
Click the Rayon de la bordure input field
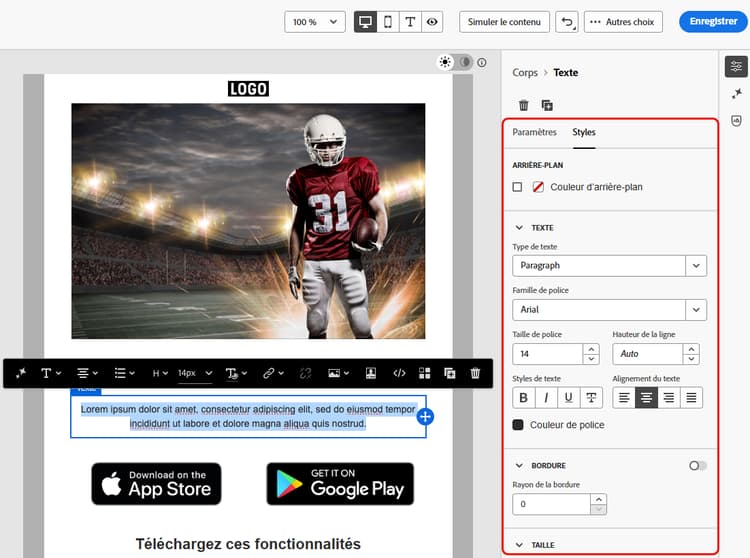point(551,504)
